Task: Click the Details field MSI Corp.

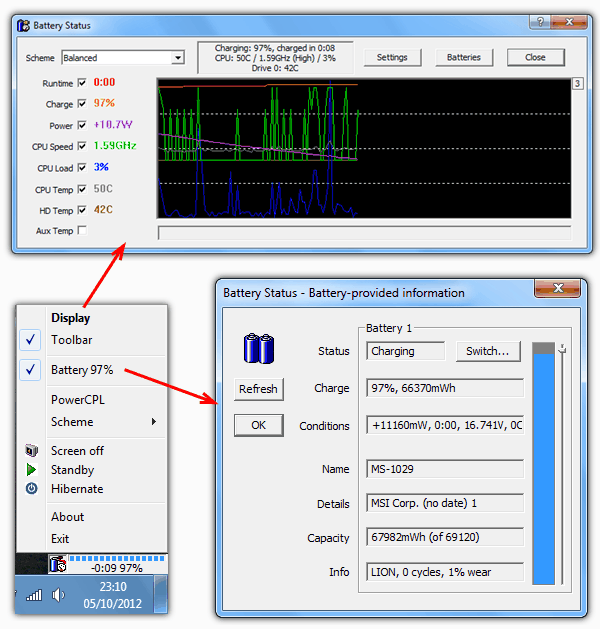Action: pos(445,503)
